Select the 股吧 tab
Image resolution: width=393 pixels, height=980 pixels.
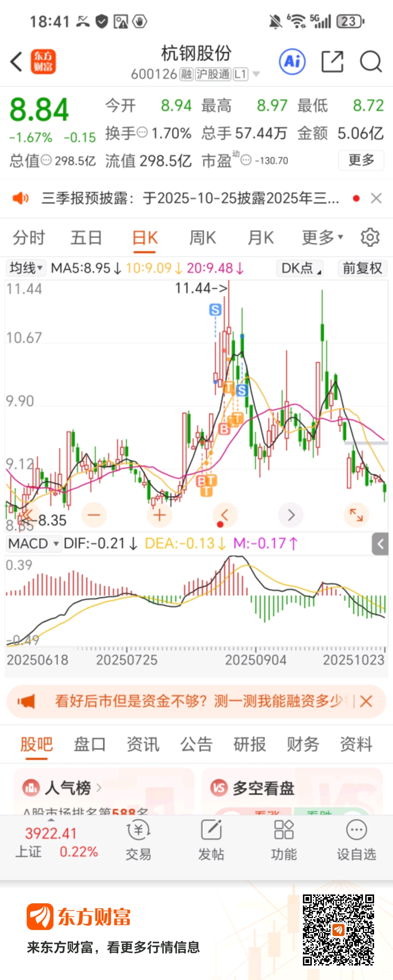tap(37, 744)
